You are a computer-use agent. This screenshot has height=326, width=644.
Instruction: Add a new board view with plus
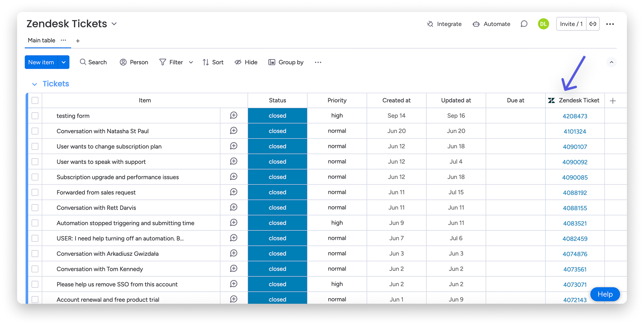click(x=78, y=41)
